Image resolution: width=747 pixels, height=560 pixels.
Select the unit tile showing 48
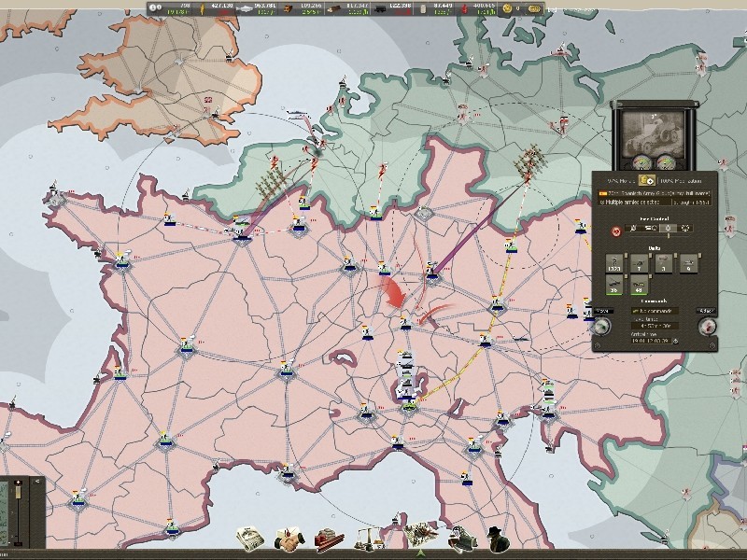coord(639,285)
